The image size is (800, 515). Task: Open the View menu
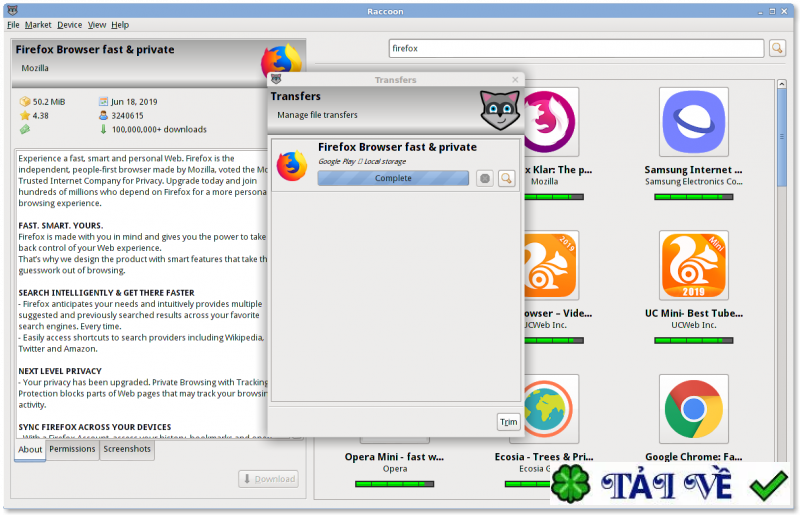click(96, 24)
